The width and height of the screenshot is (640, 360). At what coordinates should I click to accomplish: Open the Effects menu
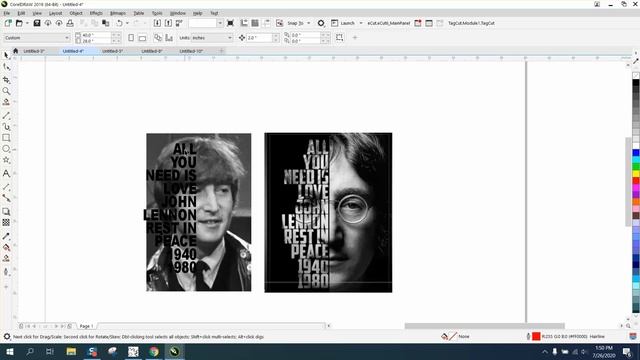(x=96, y=13)
